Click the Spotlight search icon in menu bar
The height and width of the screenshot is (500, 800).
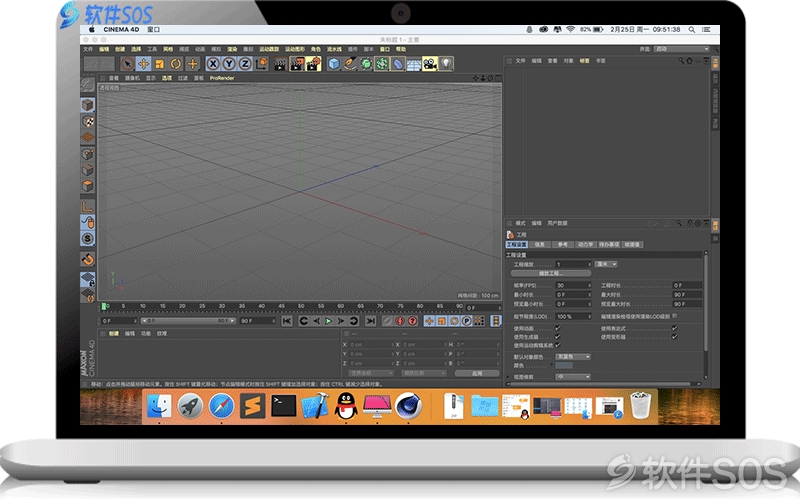coord(691,30)
